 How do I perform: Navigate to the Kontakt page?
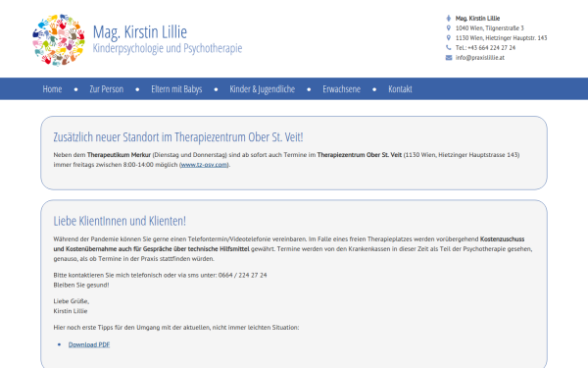point(400,89)
